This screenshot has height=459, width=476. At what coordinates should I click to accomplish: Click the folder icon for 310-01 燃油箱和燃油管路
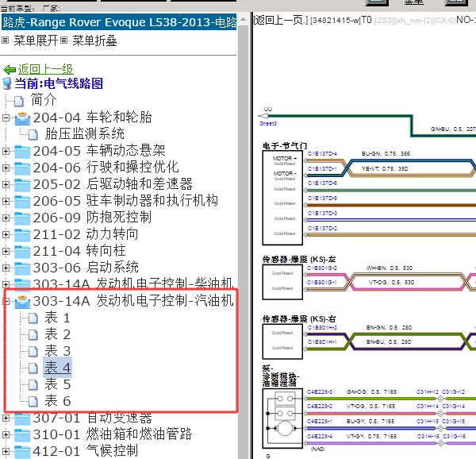tap(22, 435)
